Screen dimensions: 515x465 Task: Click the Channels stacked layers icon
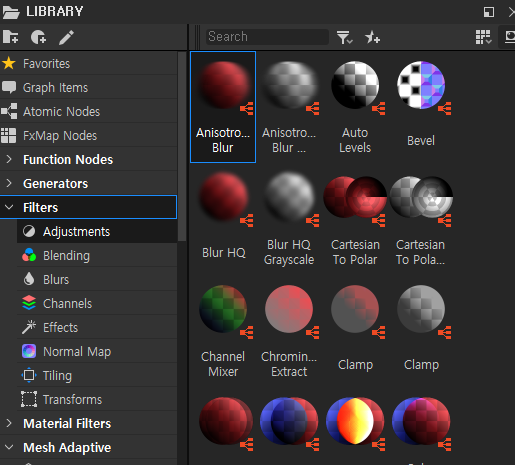coord(29,303)
